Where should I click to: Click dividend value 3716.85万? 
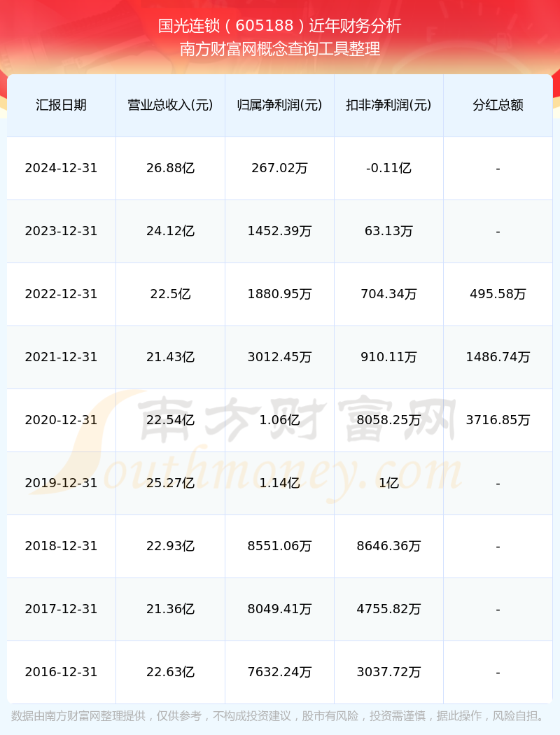pyautogui.click(x=498, y=420)
